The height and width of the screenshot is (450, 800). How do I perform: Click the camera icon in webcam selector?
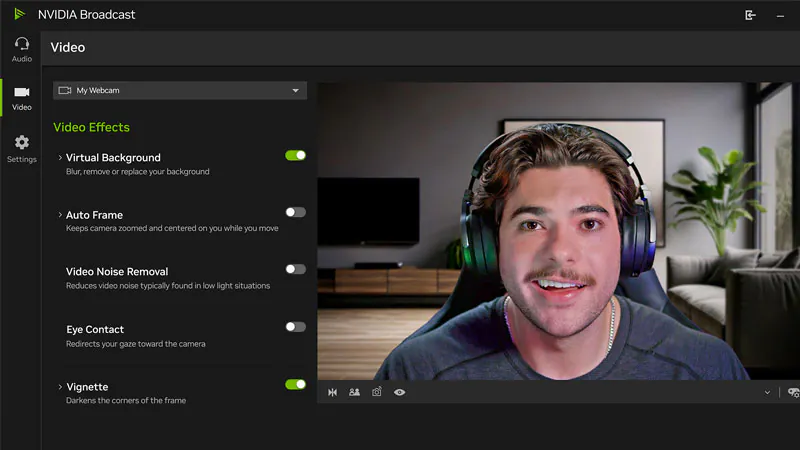(65, 90)
